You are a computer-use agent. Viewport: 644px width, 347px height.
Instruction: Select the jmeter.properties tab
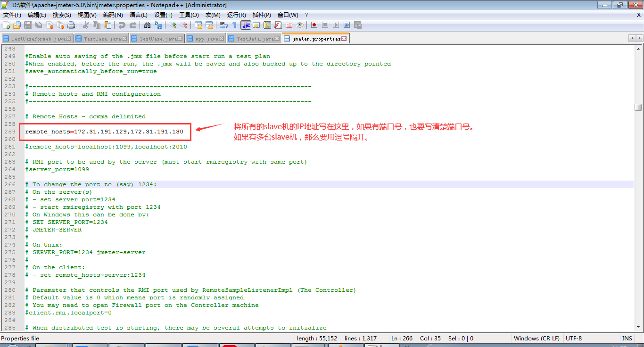coord(316,39)
